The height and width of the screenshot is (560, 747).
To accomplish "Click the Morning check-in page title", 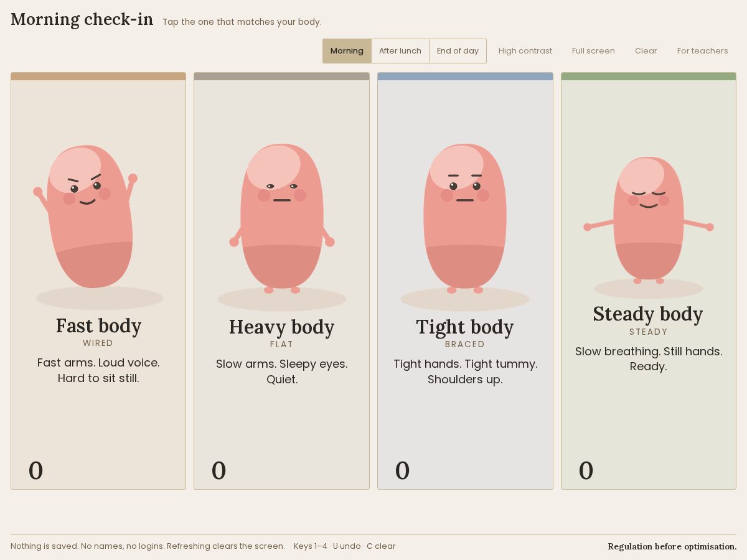I will coord(82,19).
